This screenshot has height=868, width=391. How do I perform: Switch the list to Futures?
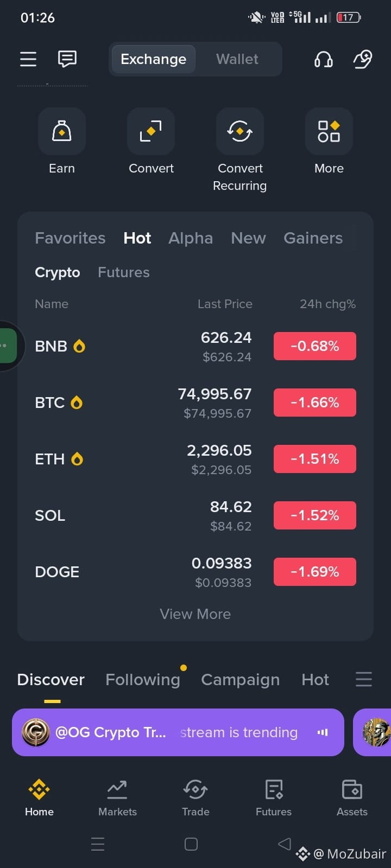pyautogui.click(x=124, y=272)
